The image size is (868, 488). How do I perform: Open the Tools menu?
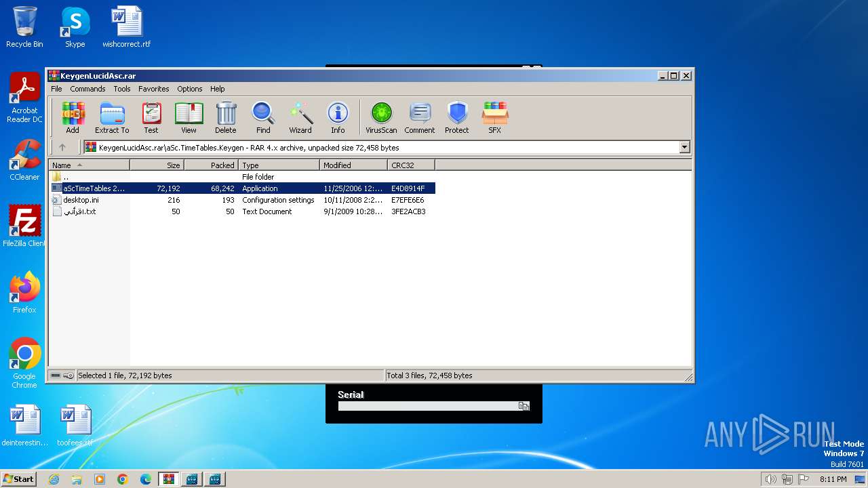(122, 89)
